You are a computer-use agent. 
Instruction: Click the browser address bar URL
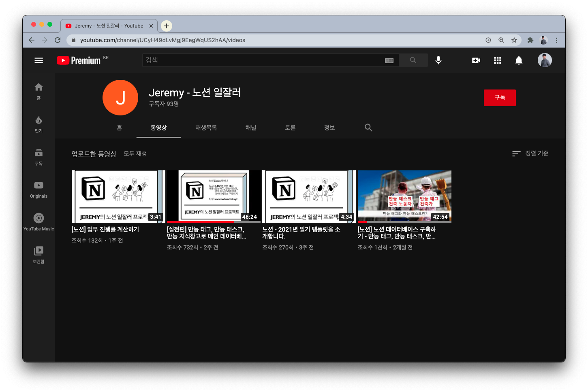tap(163, 40)
